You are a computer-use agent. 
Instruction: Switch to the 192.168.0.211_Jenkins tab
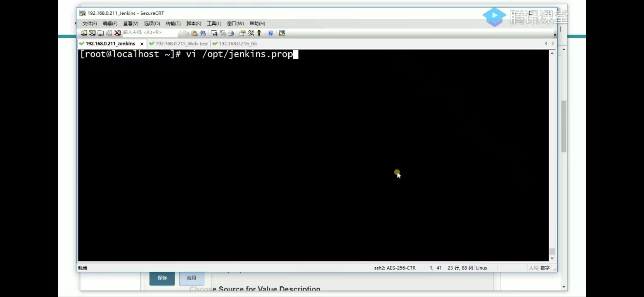[x=110, y=44]
